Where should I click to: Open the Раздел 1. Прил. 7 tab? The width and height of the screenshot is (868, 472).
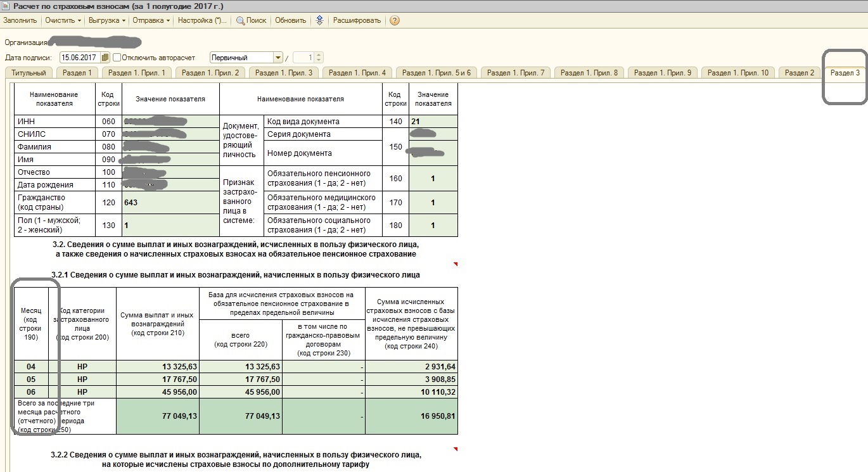pos(516,73)
